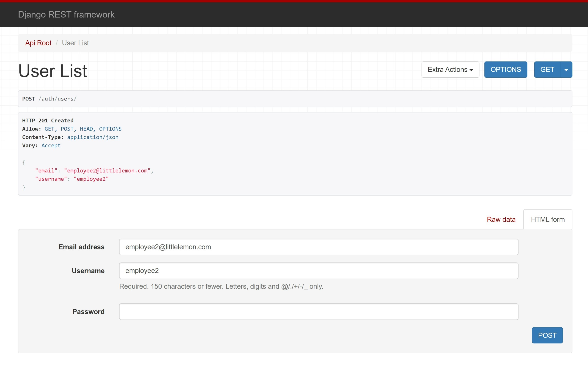Go to Api Root breadcrumb link
The image size is (588, 392).
pyautogui.click(x=38, y=43)
